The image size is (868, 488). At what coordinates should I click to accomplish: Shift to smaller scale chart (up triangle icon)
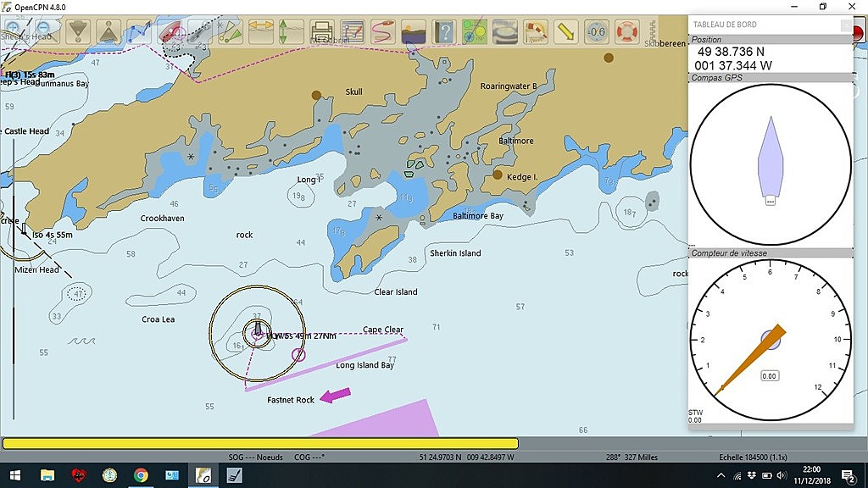[x=108, y=31]
